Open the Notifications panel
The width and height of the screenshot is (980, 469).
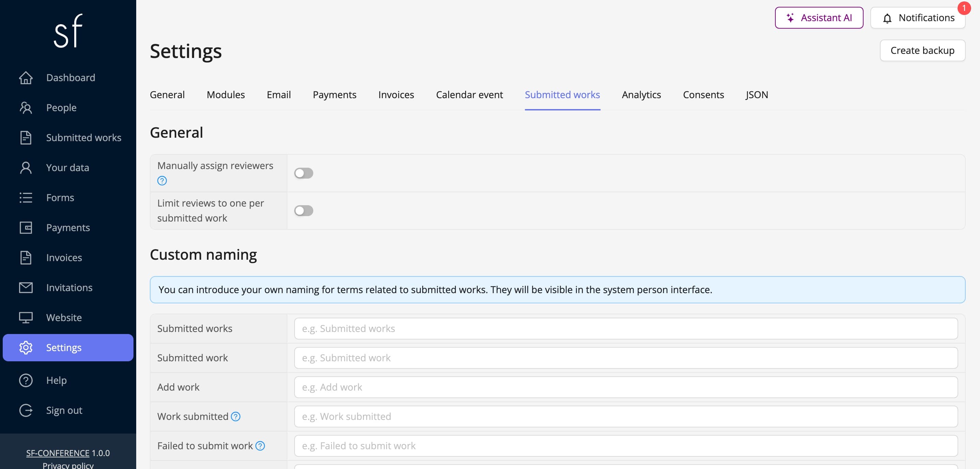(918, 17)
